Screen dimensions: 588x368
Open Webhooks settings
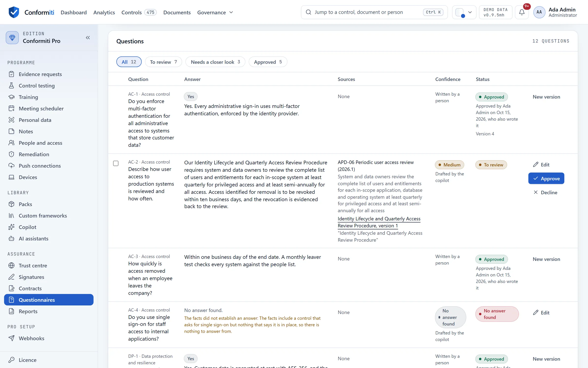point(49,338)
